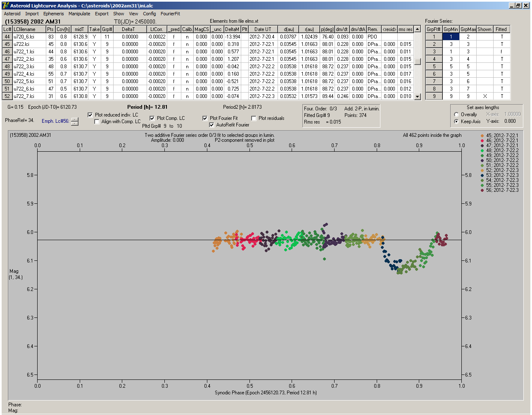Select row header 48 in lightcurve table
532x415 pixels.
pos(7,67)
